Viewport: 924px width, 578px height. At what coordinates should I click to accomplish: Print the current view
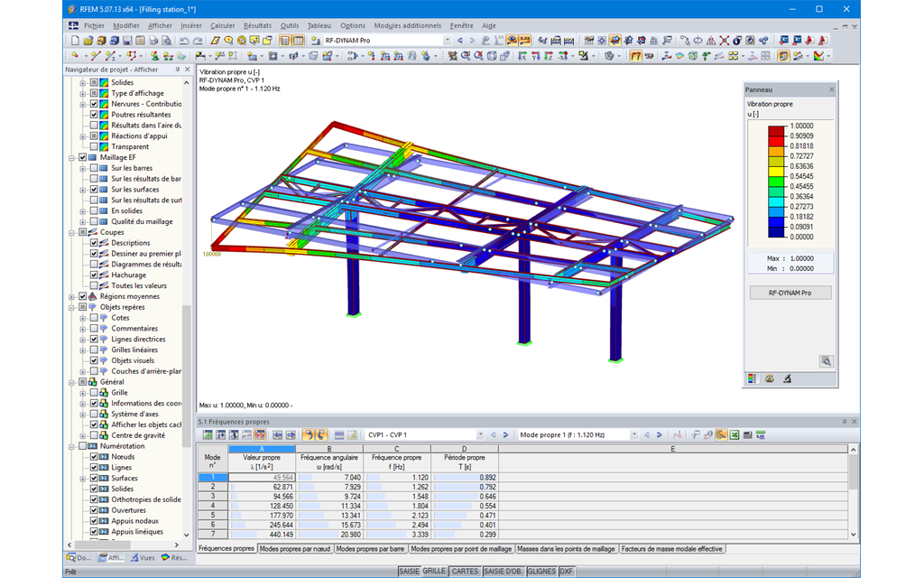[152, 40]
